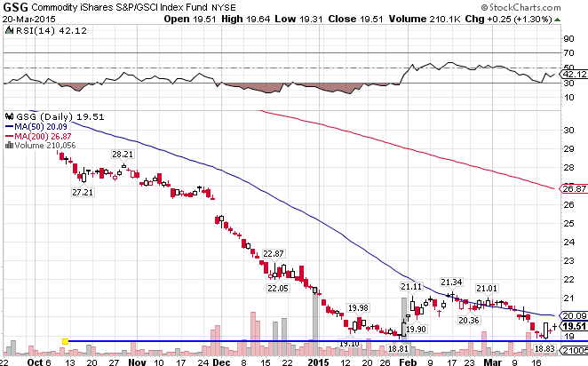Click the 28.21 price high label
The width and height of the screenshot is (588, 366).
click(x=123, y=154)
